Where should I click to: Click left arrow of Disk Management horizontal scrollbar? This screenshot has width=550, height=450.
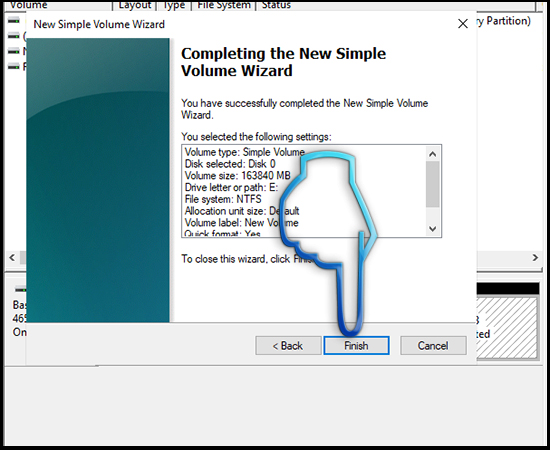[x=12, y=257]
